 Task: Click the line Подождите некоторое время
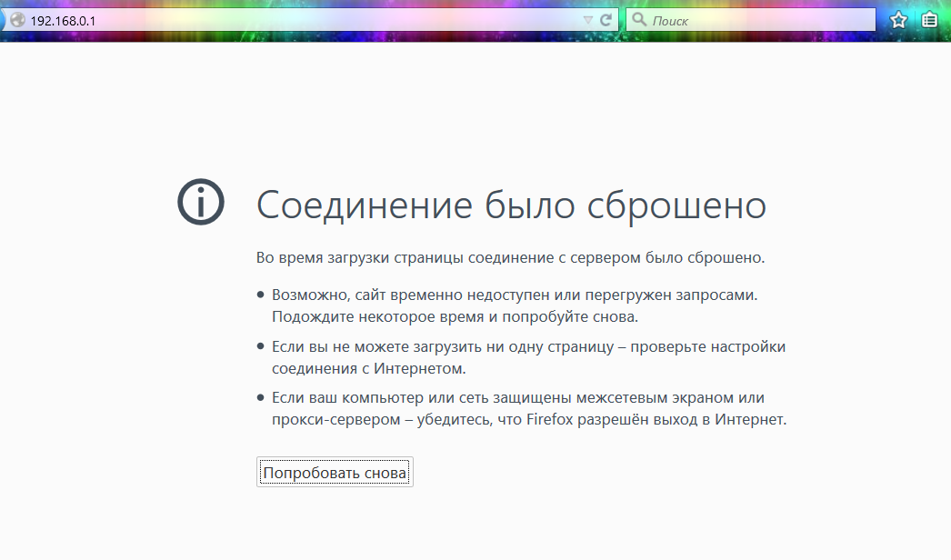point(455,316)
